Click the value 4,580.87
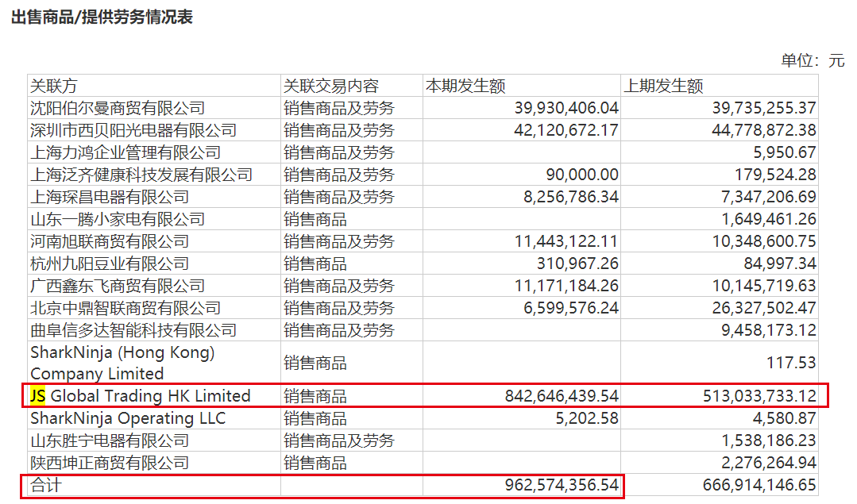Viewport: 857px width, 504px height. pos(785,418)
